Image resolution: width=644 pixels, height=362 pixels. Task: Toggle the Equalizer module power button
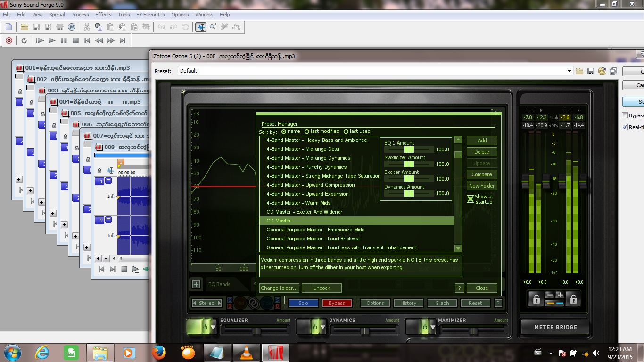pos(206,326)
